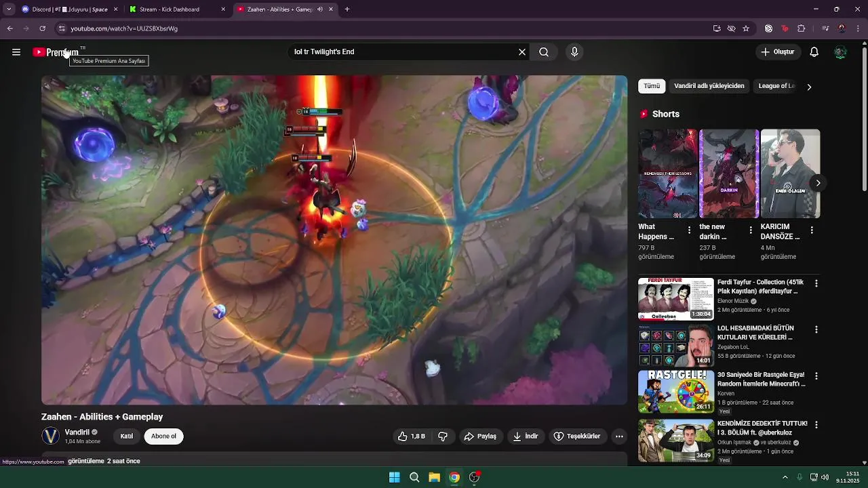Open Chrome three-dot menu

coord(859,28)
